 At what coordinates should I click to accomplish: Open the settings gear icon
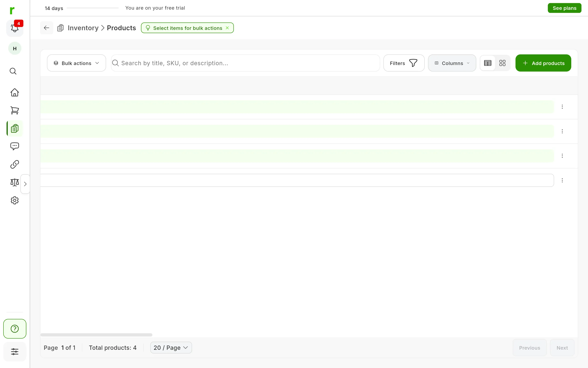14,200
